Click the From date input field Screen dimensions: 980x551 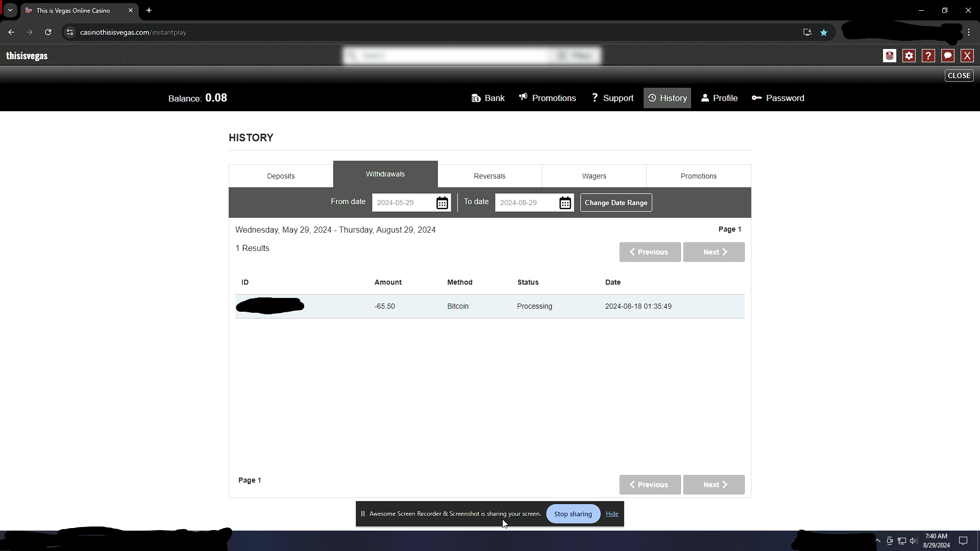tap(403, 203)
